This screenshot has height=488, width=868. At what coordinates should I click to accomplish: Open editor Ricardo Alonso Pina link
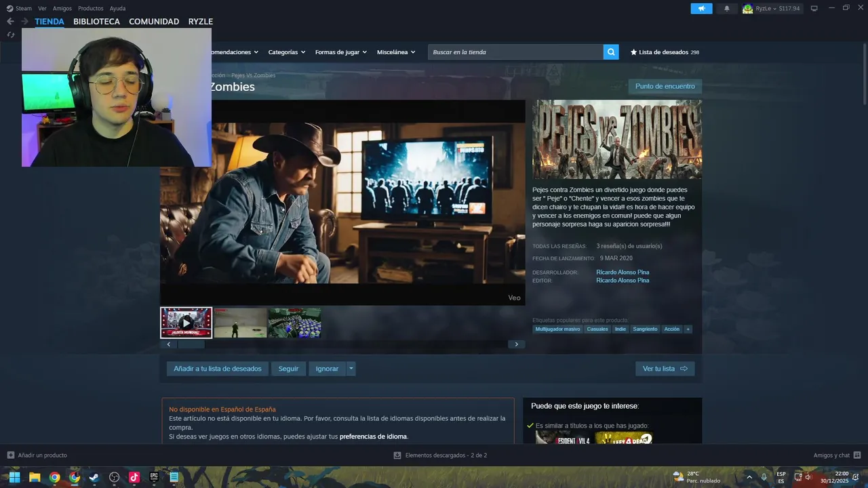[x=623, y=281]
